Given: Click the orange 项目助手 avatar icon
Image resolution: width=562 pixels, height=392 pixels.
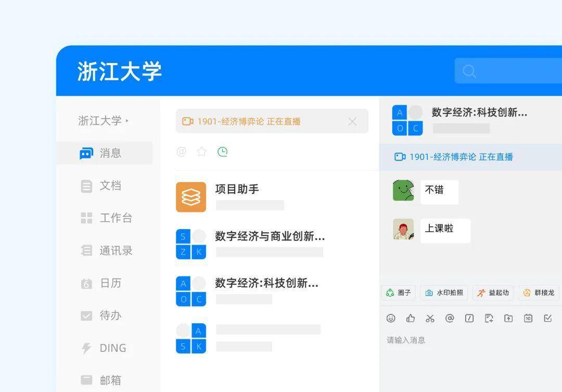Looking at the screenshot, I should pyautogui.click(x=191, y=197).
